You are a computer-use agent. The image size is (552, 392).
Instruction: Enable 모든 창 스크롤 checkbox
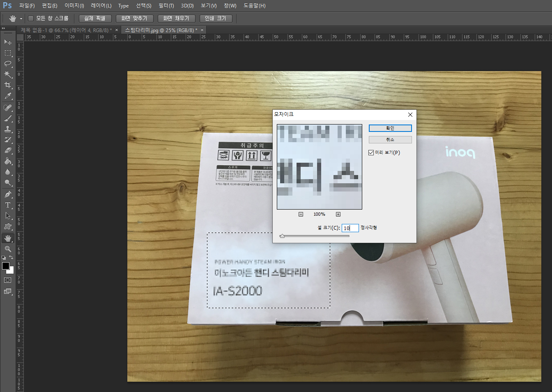click(x=31, y=18)
